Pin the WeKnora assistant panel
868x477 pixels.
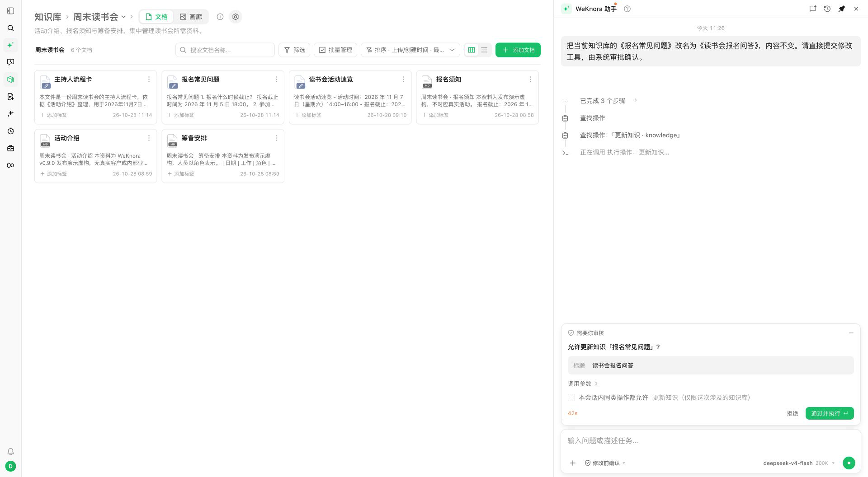tap(842, 9)
